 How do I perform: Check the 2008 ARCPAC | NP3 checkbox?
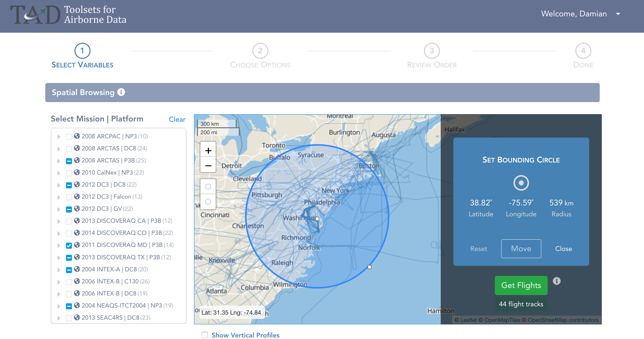pos(69,137)
